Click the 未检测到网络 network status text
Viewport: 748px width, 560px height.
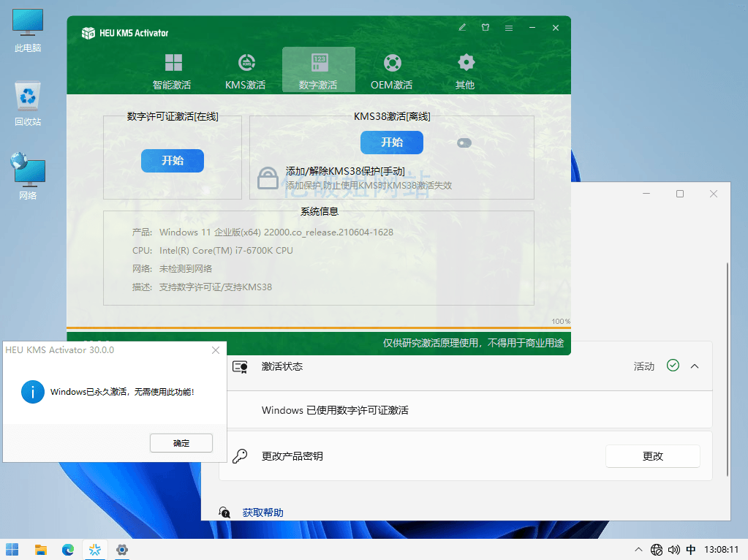(186, 268)
